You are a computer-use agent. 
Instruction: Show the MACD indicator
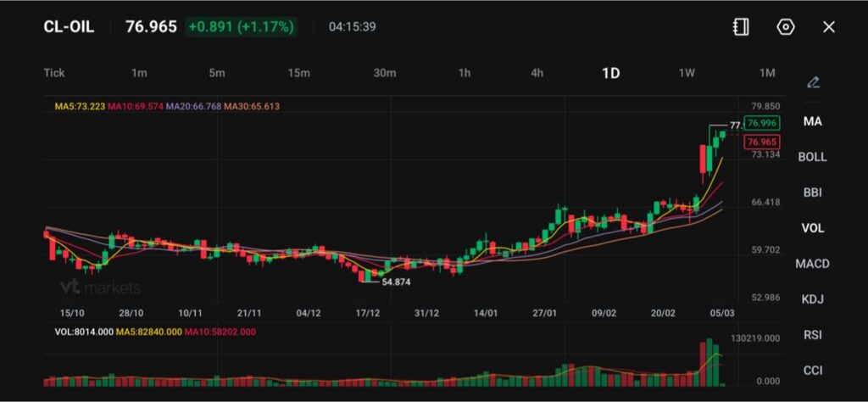[x=812, y=264]
